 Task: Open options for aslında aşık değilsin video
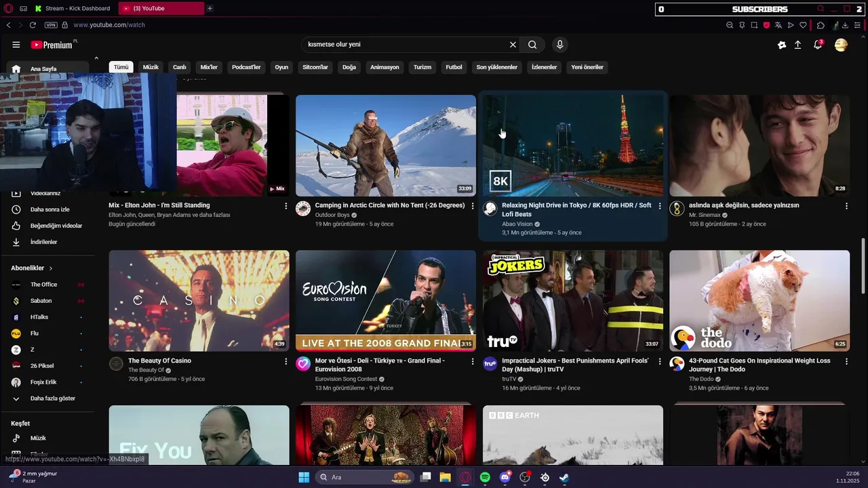point(846,206)
